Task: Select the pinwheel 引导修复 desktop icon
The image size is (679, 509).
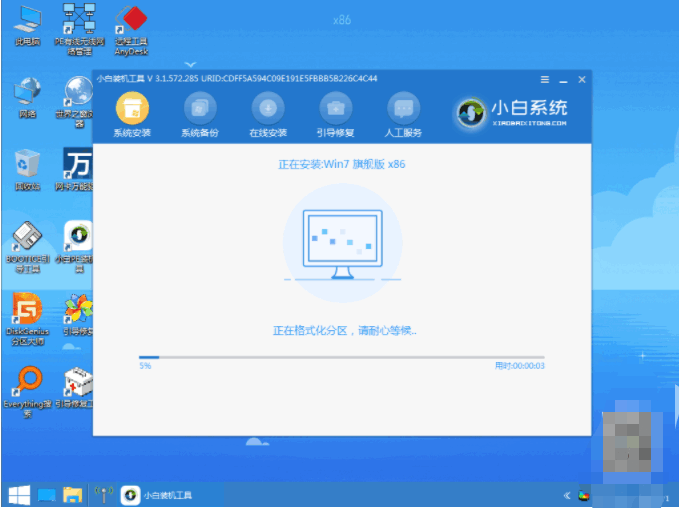Action: (x=78, y=315)
